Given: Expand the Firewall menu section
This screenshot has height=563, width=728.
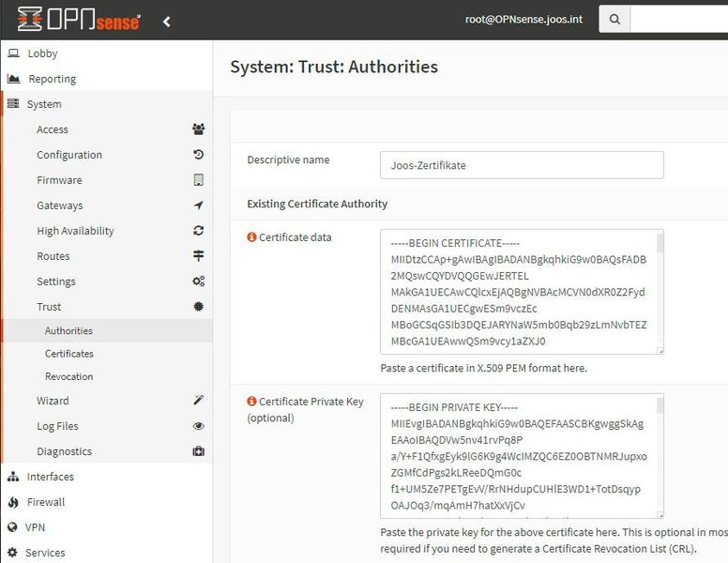Looking at the screenshot, I should 46,502.
